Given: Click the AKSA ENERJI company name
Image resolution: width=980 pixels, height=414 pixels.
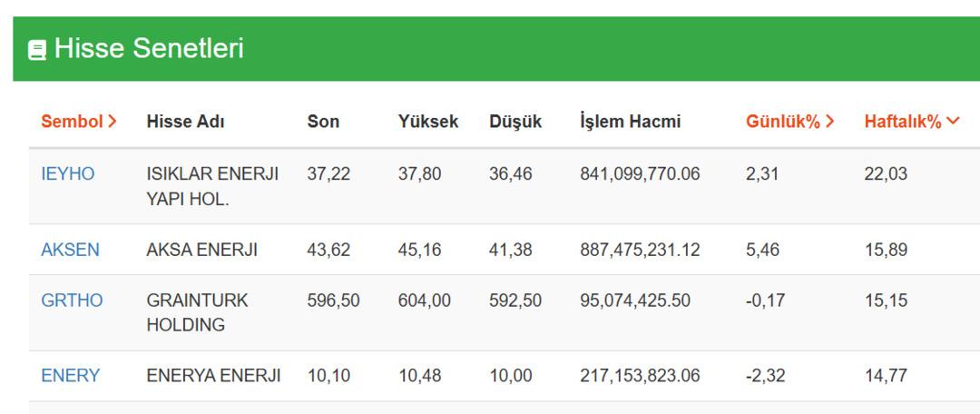Looking at the screenshot, I should pos(201,250).
